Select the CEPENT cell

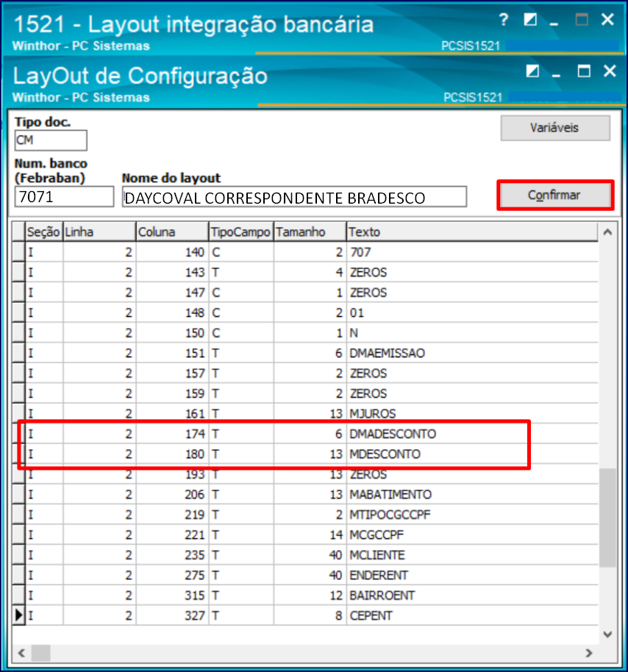click(x=471, y=615)
